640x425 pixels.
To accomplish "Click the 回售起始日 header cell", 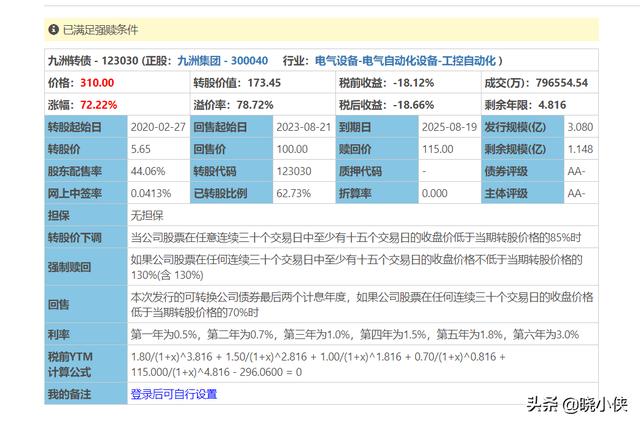I will coord(231,127).
